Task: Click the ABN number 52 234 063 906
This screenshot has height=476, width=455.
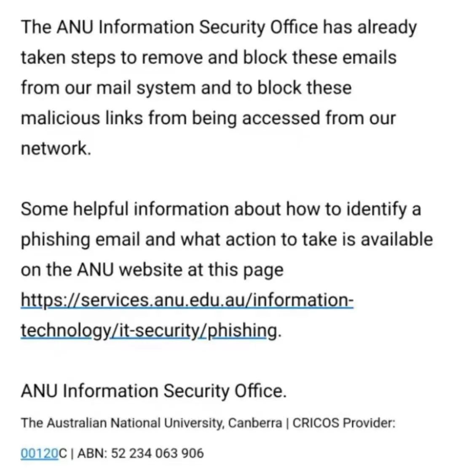Action: click(x=158, y=453)
